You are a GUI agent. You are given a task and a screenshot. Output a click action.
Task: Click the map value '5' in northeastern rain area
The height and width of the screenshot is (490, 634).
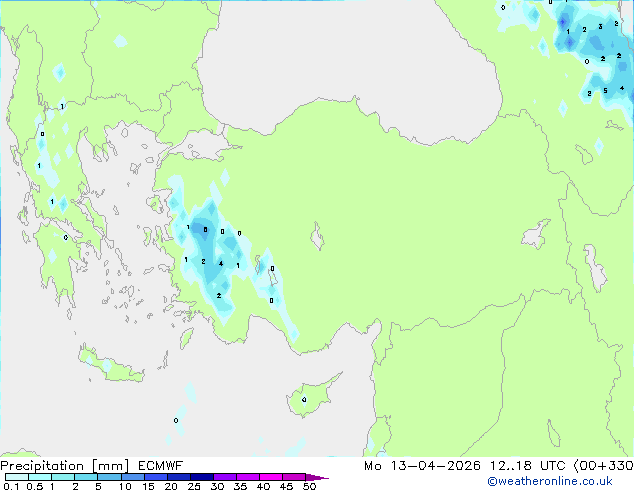pyautogui.click(x=605, y=91)
